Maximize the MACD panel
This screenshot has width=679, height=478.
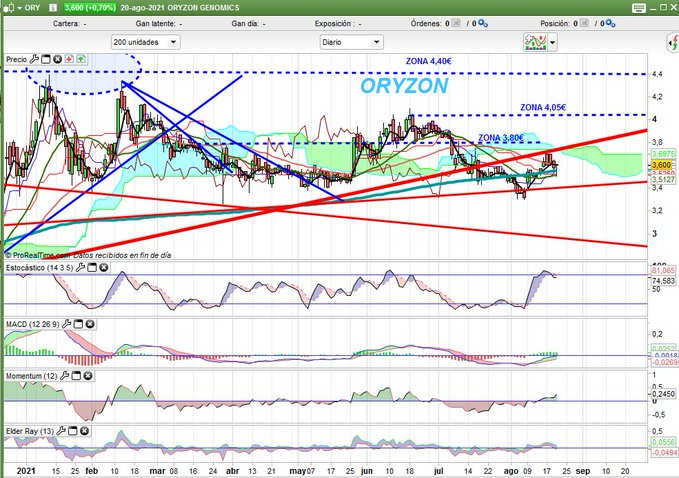pyautogui.click(x=78, y=324)
